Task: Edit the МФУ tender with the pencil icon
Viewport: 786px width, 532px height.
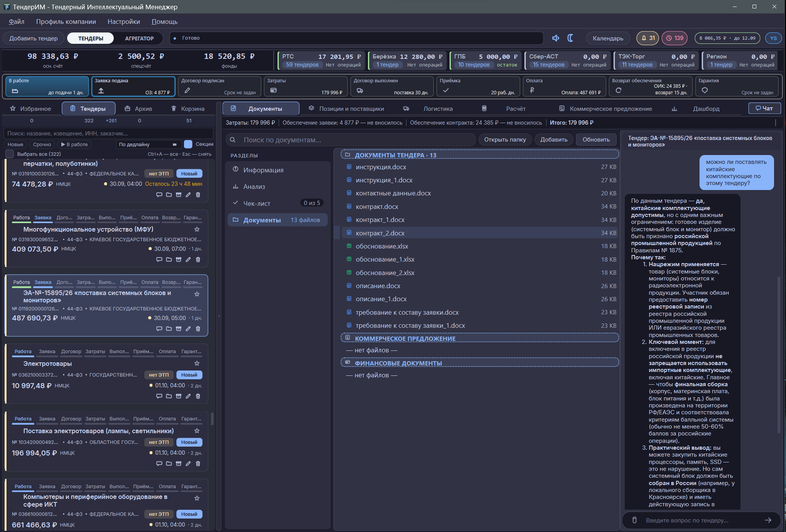Action: (x=188, y=260)
